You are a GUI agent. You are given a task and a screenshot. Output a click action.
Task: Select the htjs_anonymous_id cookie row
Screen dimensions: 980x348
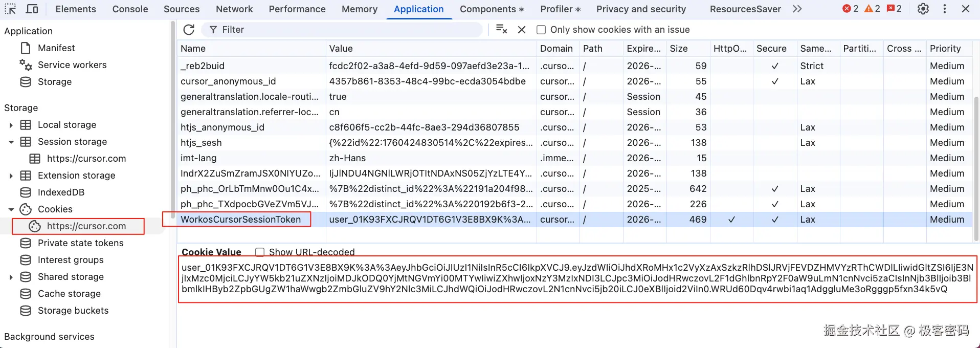click(575, 127)
